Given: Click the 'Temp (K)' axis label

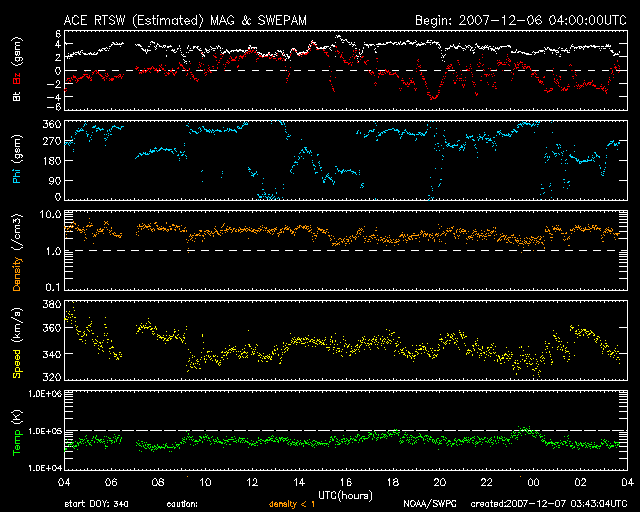Looking at the screenshot, I should [x=17, y=433].
